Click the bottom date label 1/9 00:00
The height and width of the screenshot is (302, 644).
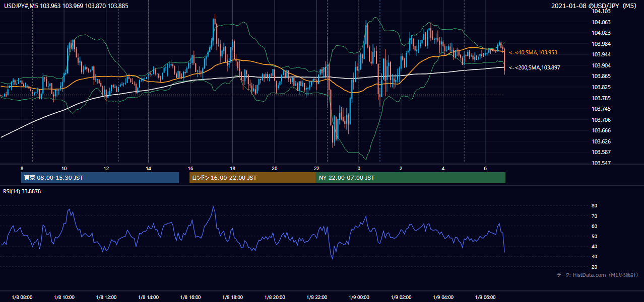point(359,297)
